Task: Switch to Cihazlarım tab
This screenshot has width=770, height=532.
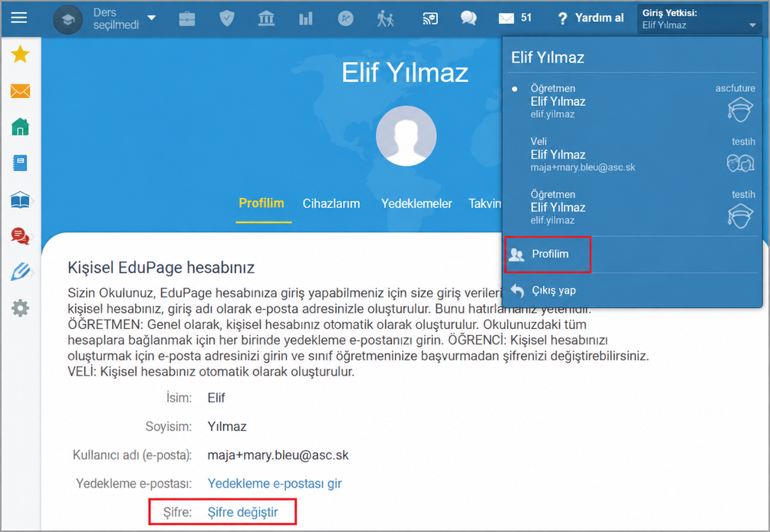Action: click(x=331, y=204)
